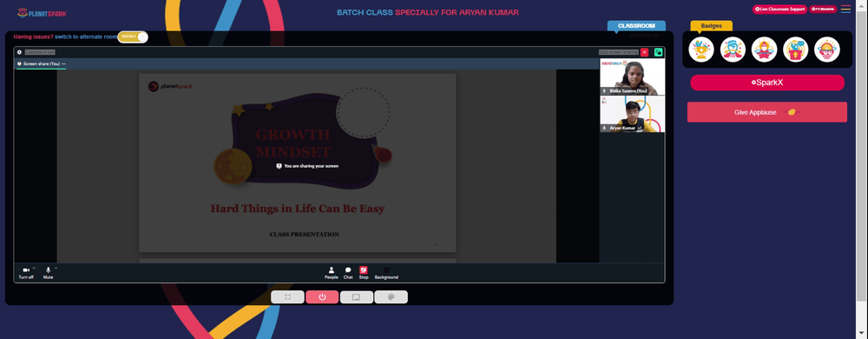Select Aryan Kumar's video thumbnail
Viewport: 868px width, 339px height.
click(x=632, y=114)
